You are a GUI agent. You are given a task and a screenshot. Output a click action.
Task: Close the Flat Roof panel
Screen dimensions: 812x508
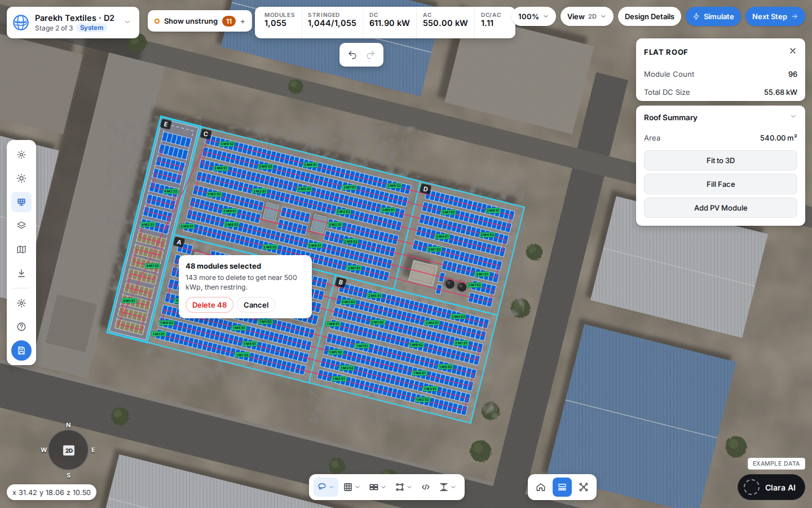click(x=793, y=51)
